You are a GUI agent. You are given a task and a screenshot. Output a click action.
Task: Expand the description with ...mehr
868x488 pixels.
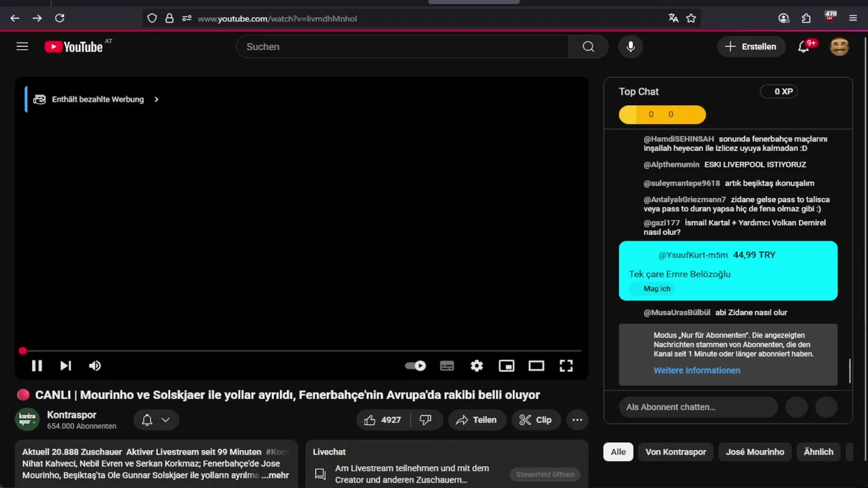(275, 475)
